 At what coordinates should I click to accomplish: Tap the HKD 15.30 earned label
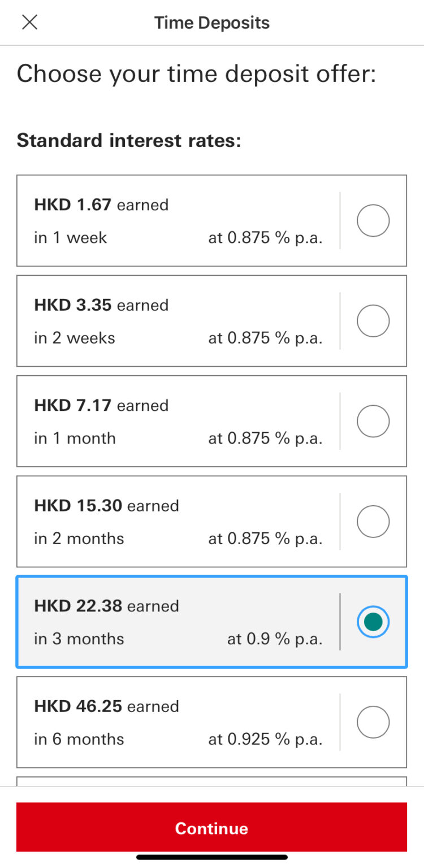tap(106, 506)
